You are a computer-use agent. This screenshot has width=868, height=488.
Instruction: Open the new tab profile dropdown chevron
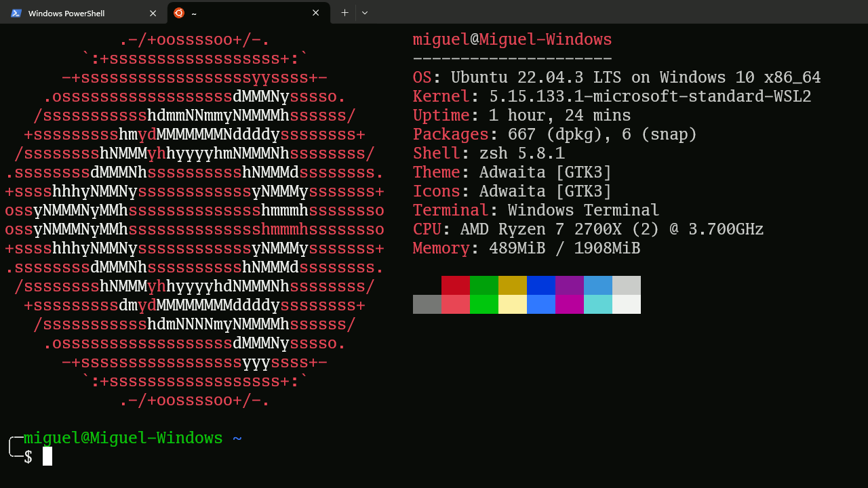point(365,13)
